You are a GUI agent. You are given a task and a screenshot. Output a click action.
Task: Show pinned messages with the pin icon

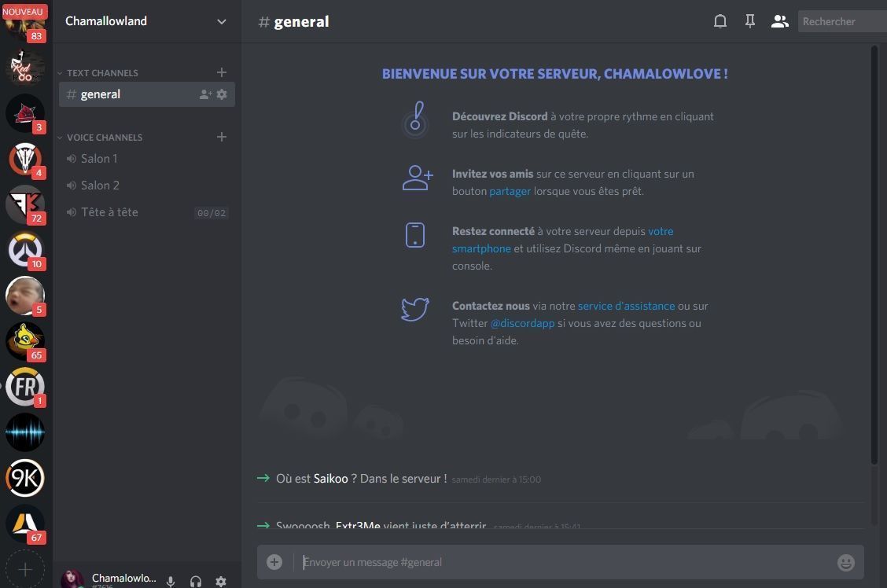pyautogui.click(x=749, y=21)
